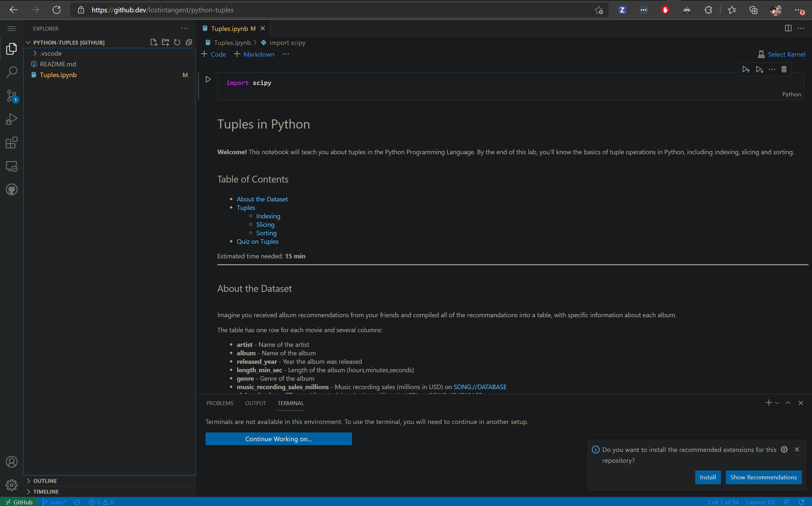This screenshot has width=812, height=506.
Task: Open the Remote Explorer view
Action: click(11, 166)
